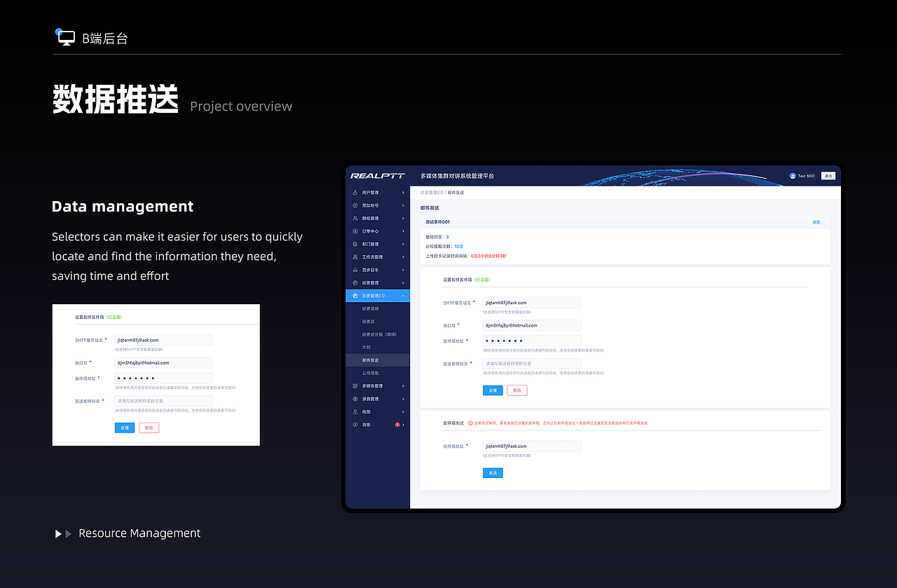
Task: Click the 订单中心 order icon
Action: (x=355, y=231)
